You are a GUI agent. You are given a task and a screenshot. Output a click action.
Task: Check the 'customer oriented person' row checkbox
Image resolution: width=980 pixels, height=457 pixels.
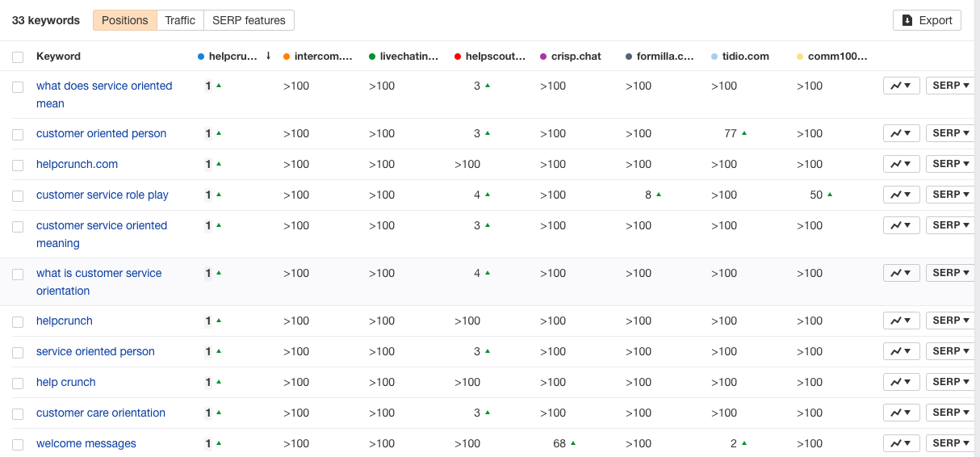(18, 134)
